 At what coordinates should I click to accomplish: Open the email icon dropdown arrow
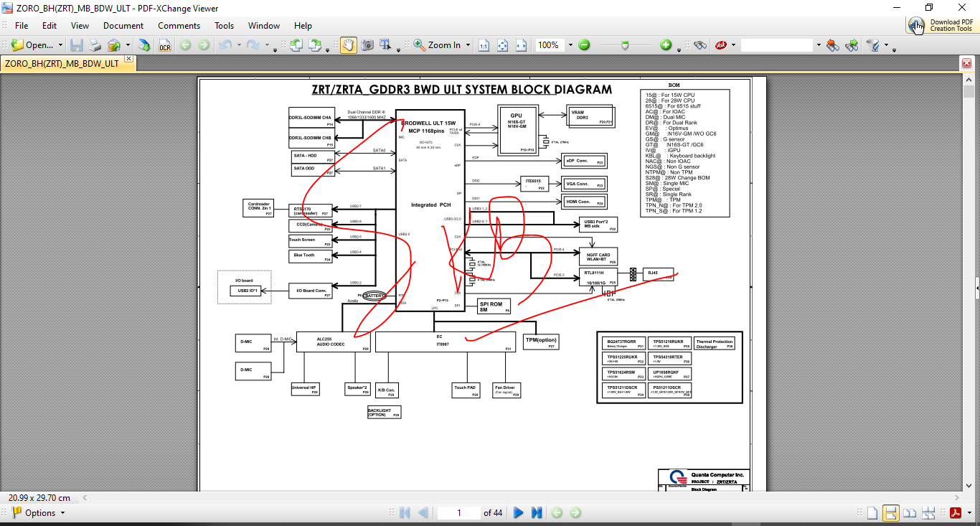[128, 45]
